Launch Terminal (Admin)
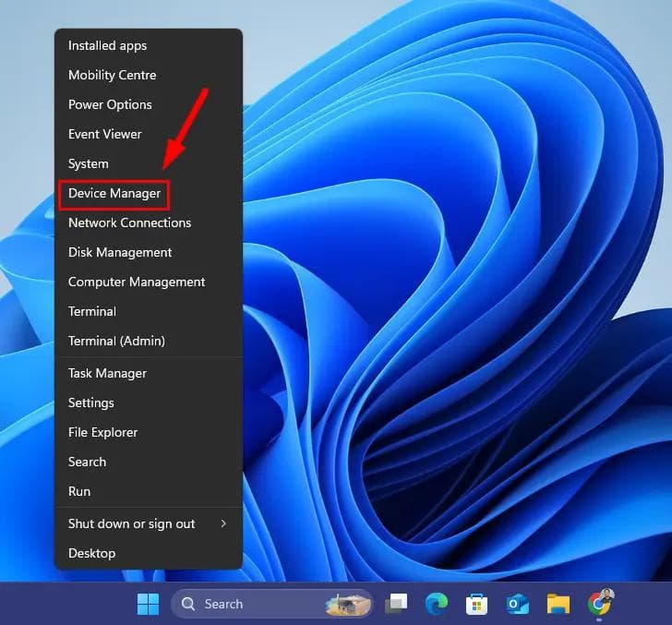This screenshot has width=672, height=625. tap(149, 342)
